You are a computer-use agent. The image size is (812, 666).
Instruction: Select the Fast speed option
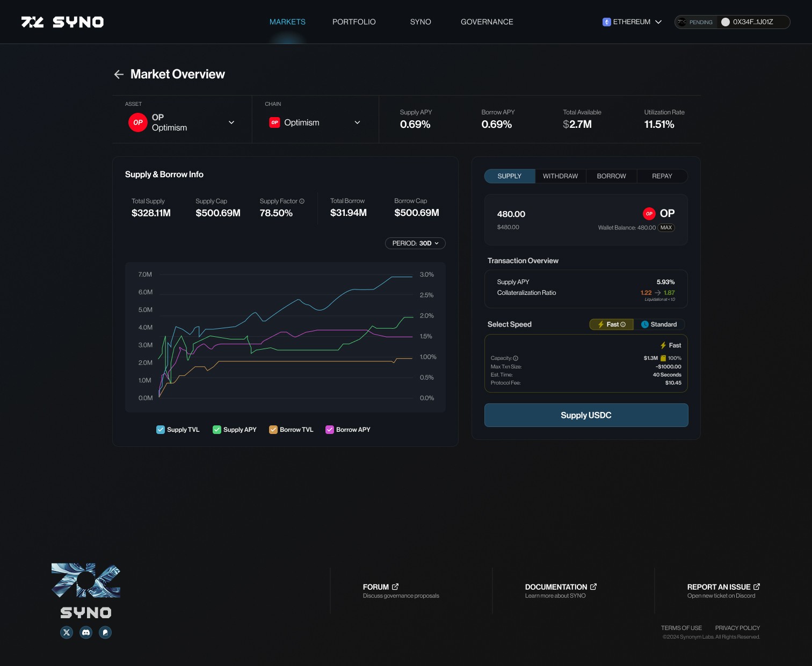pyautogui.click(x=612, y=324)
